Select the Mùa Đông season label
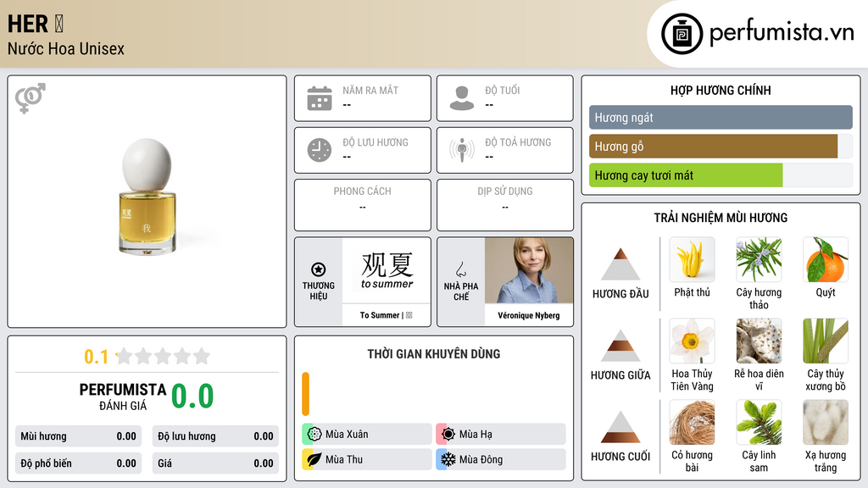The width and height of the screenshot is (868, 488). pyautogui.click(x=481, y=460)
